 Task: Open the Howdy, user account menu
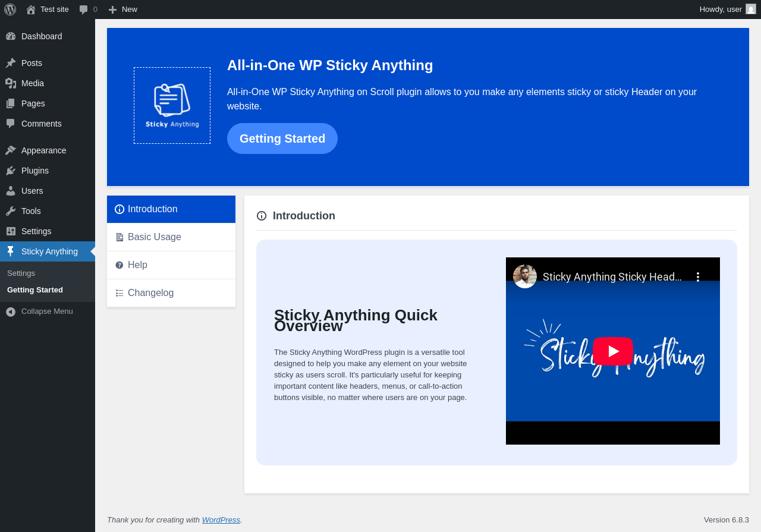728,10
